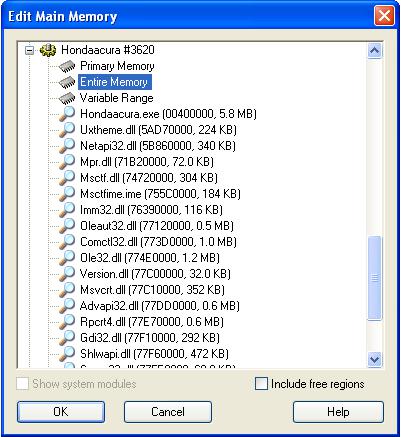Select the Entire Memory entry

click(115, 82)
